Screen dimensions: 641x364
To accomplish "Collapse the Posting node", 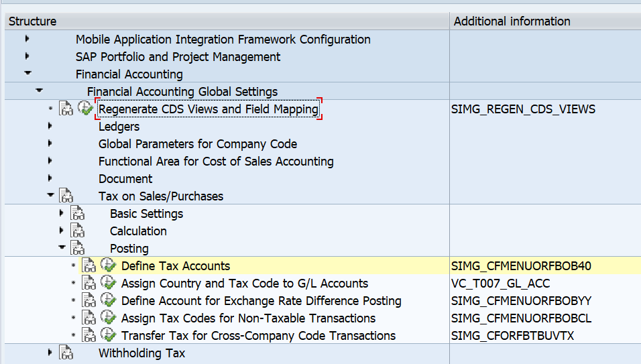I will (62, 247).
